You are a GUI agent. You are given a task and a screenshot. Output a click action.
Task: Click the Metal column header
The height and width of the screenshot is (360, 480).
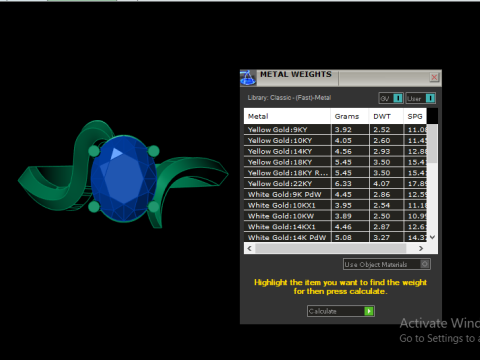(x=287, y=116)
